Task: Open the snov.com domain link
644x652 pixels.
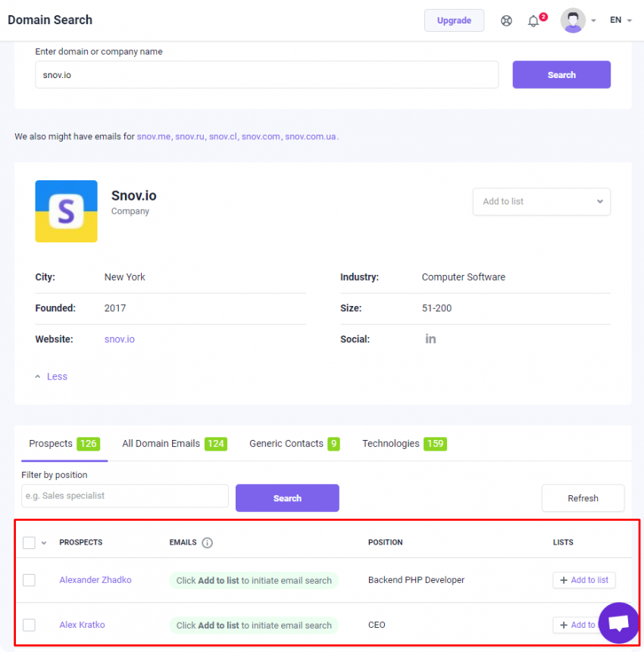Action: (261, 136)
